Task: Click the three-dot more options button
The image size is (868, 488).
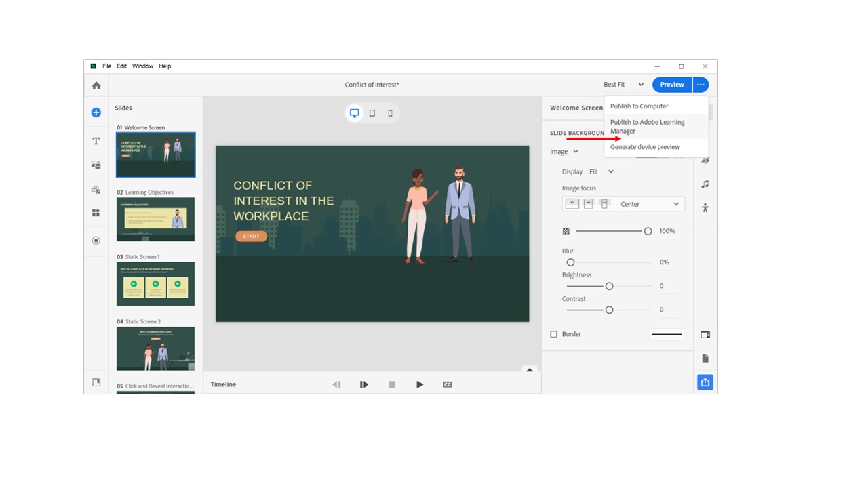Action: click(x=701, y=85)
